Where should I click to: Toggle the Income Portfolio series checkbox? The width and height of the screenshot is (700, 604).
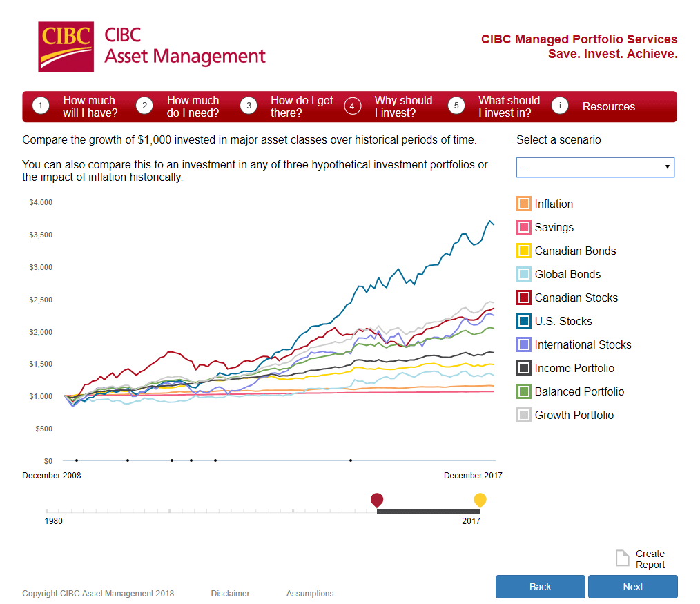pos(524,368)
